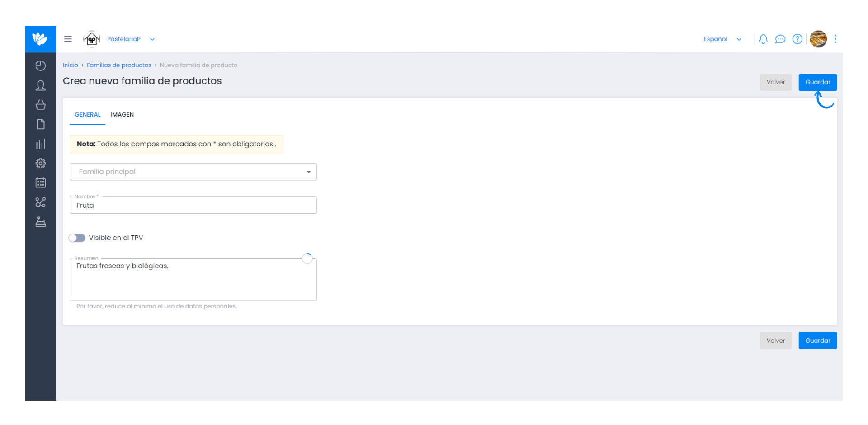The image size is (868, 425).
Task: Select the GENERAL tab
Action: (x=88, y=115)
